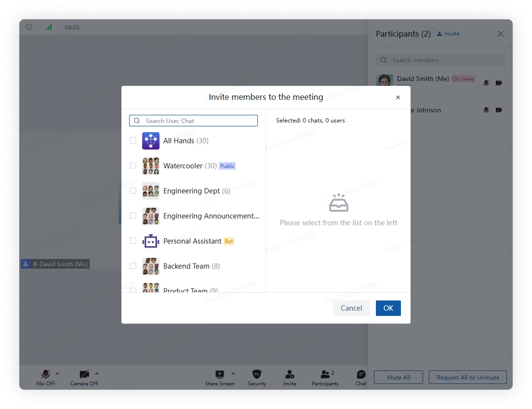Expand the Share Screen options arrow
This screenshot has width=532, height=409.
click(x=233, y=374)
